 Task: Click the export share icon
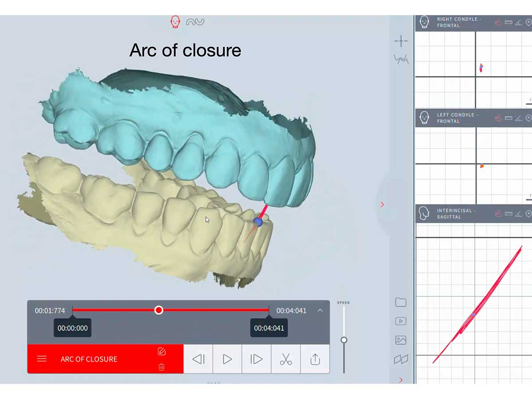point(315,359)
